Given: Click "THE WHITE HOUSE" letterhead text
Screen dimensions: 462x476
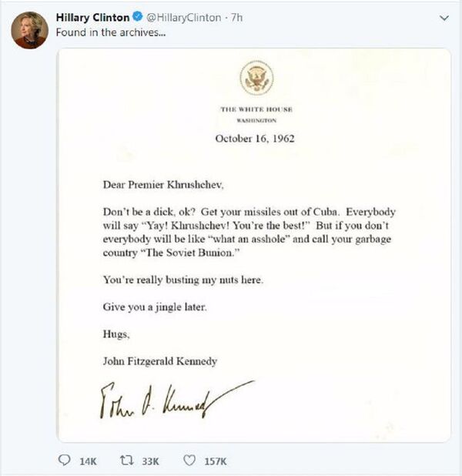Looking at the screenshot, I should tap(256, 110).
